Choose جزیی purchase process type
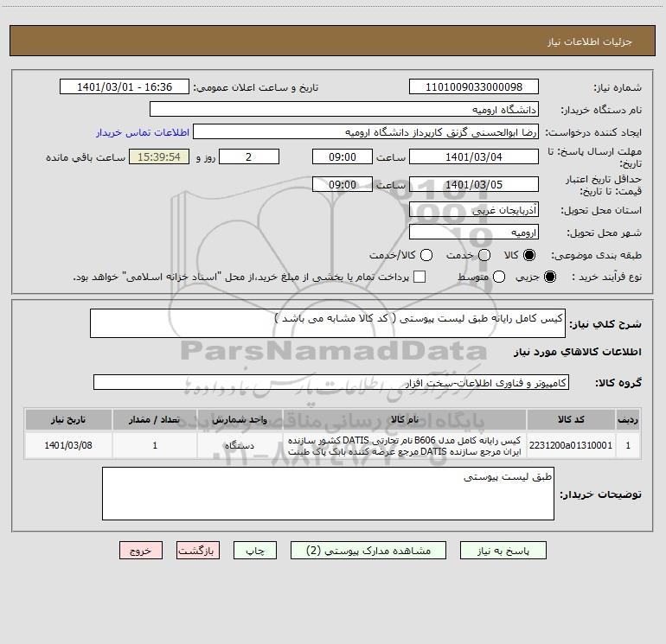Viewport: 666px width, 644px height. click(549, 277)
